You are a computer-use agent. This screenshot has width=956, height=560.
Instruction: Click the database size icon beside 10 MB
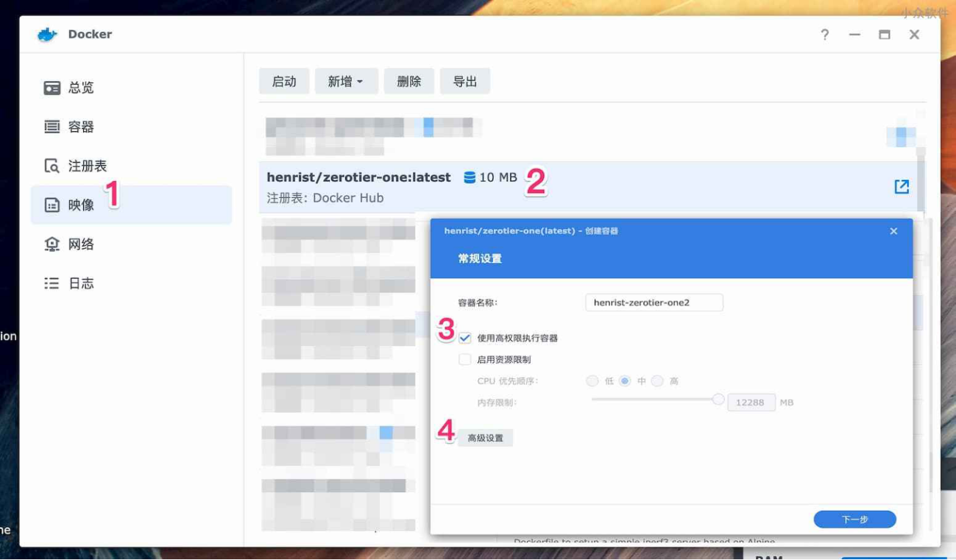pos(470,177)
